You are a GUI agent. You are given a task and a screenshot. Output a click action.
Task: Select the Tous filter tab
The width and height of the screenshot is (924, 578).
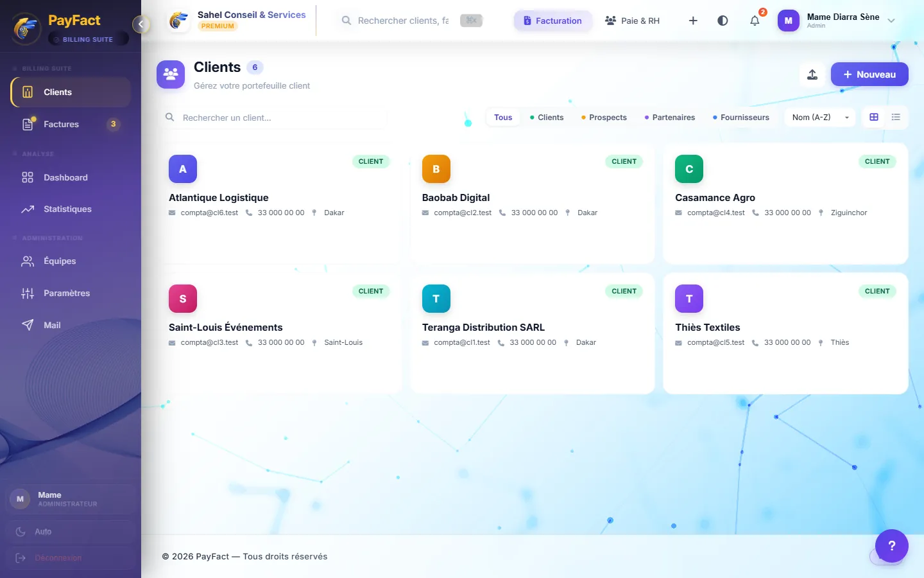503,117
